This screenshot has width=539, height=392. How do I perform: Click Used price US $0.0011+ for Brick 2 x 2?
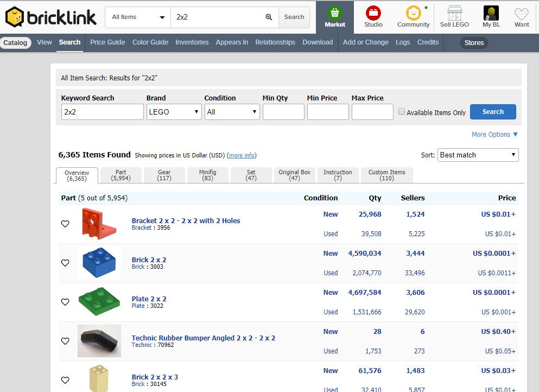[497, 273]
